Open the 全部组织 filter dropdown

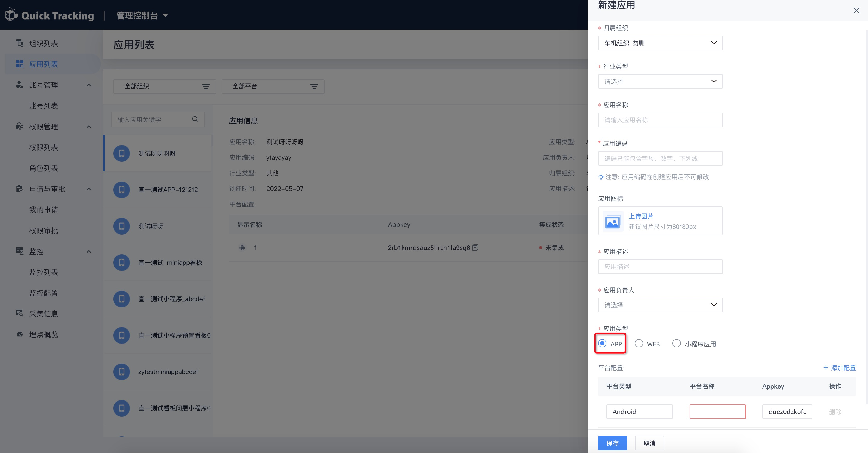click(x=165, y=87)
